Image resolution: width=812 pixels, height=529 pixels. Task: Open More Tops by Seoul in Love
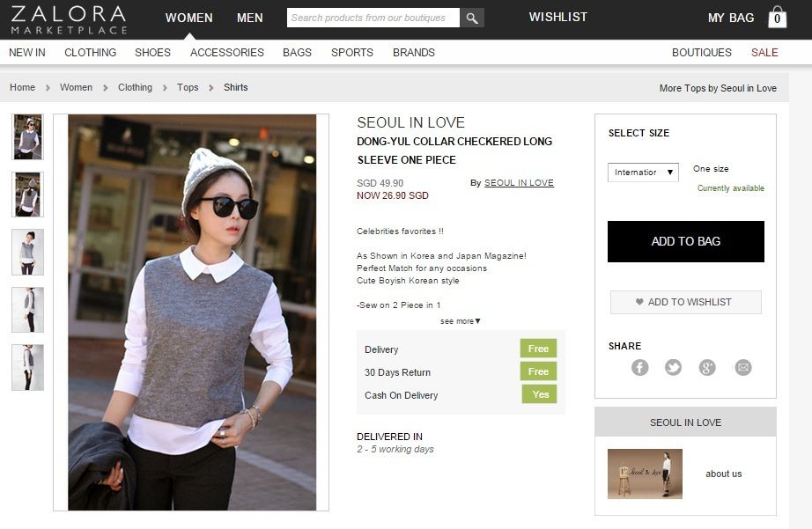coord(718,89)
